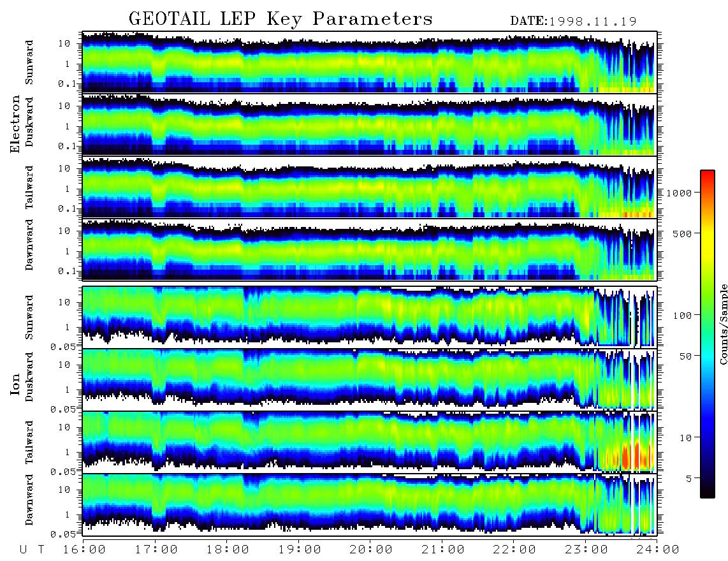Click the "1000" color bar tick label

[x=679, y=193]
